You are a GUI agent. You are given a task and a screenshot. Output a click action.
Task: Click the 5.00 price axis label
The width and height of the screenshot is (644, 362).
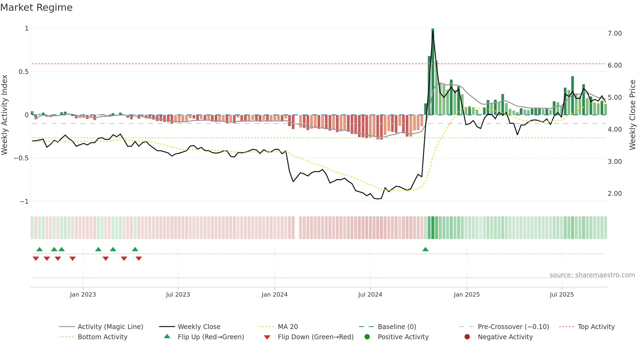click(x=615, y=98)
